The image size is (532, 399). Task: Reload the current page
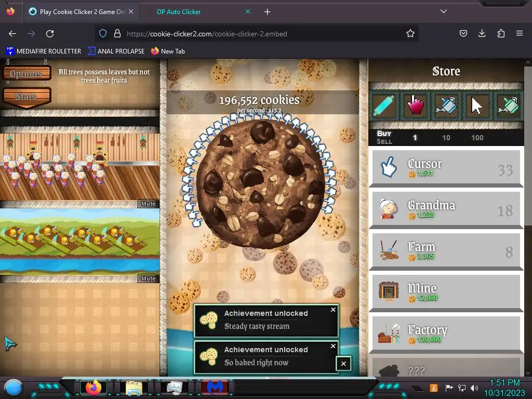coord(50,34)
